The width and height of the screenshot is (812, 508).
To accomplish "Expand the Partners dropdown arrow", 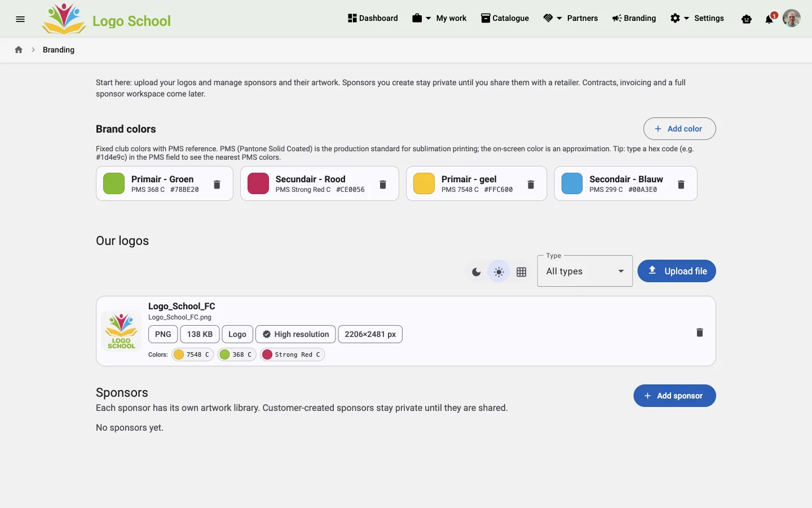I will (559, 19).
